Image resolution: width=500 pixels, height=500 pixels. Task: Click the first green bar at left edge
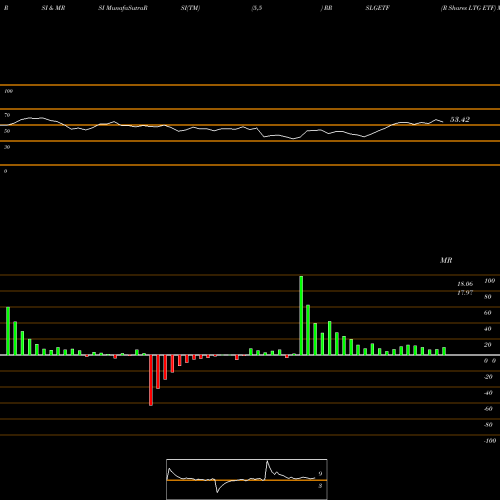(x=8, y=331)
